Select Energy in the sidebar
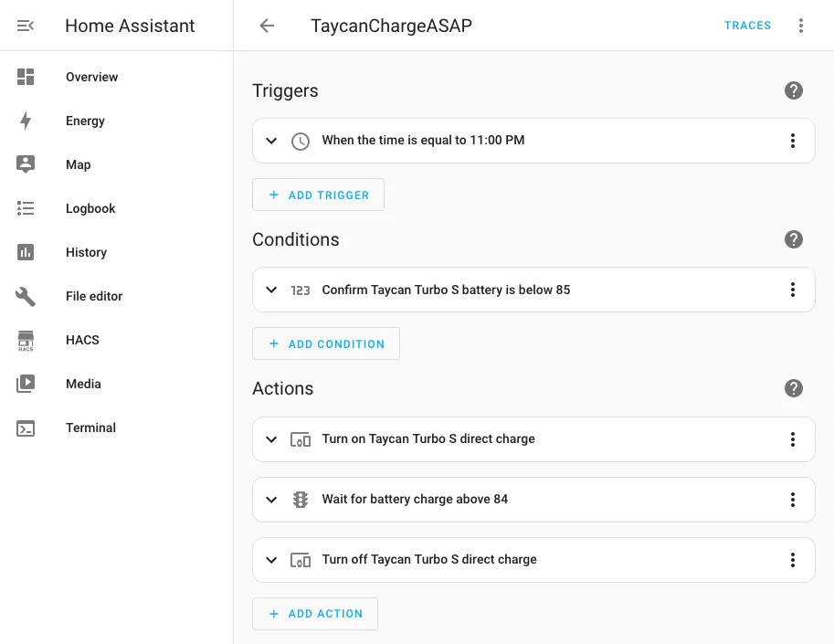The height and width of the screenshot is (644, 834). (x=85, y=121)
